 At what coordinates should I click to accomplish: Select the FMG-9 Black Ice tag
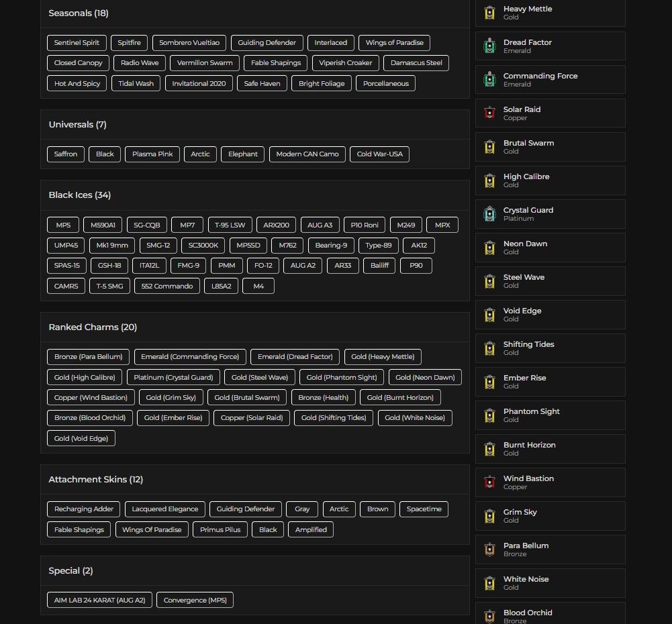pyautogui.click(x=188, y=265)
